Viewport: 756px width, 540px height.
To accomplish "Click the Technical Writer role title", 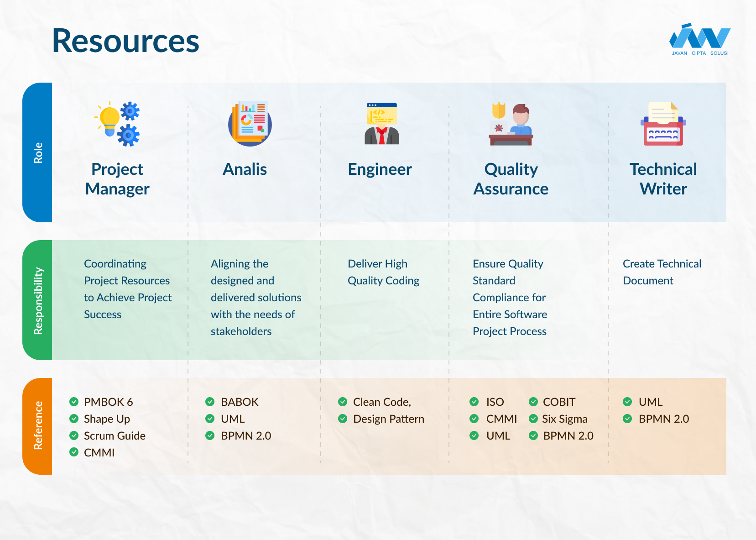I will click(x=663, y=179).
